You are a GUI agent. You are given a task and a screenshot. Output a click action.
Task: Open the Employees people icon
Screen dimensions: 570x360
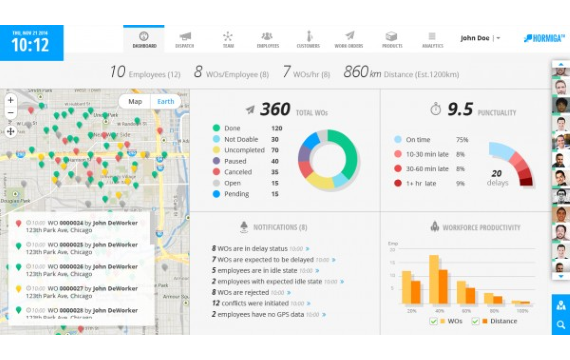pyautogui.click(x=267, y=36)
